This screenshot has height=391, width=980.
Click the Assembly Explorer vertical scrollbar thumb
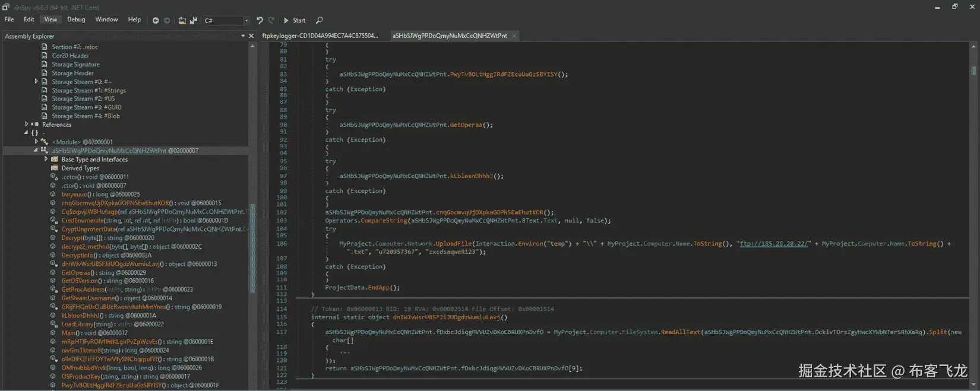252,248
